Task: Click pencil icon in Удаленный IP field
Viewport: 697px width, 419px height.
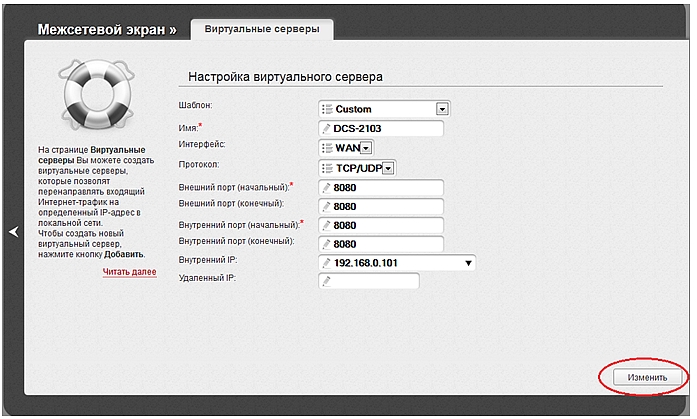Action: tap(326, 281)
